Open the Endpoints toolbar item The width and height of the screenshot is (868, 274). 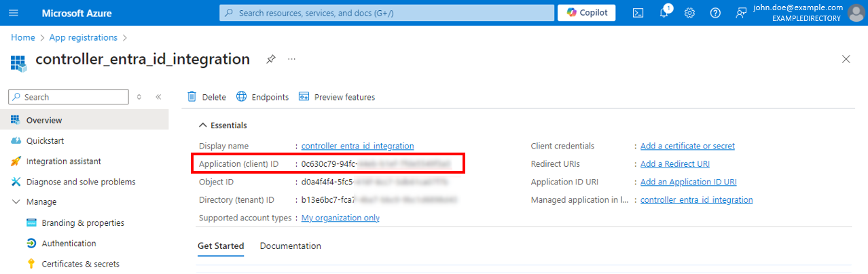coord(262,97)
